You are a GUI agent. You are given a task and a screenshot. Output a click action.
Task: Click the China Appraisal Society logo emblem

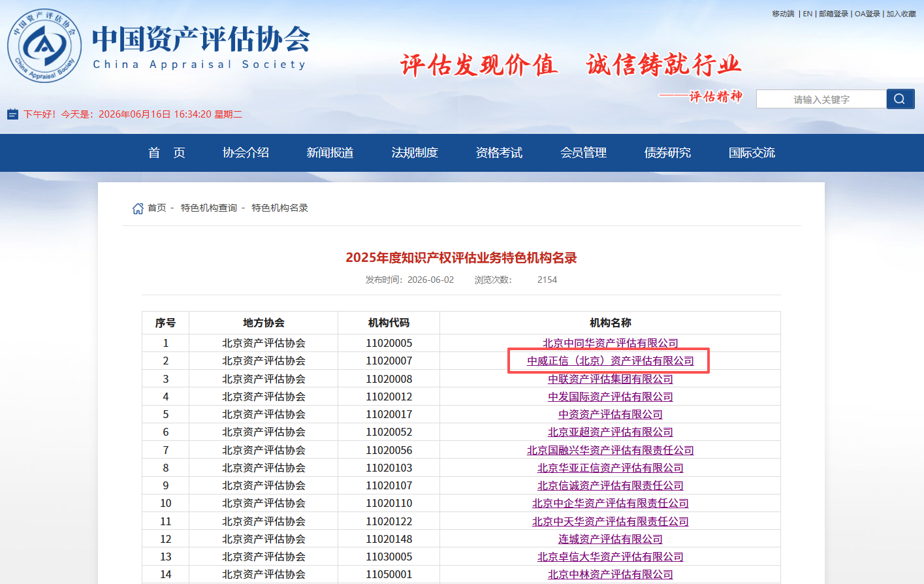44,46
